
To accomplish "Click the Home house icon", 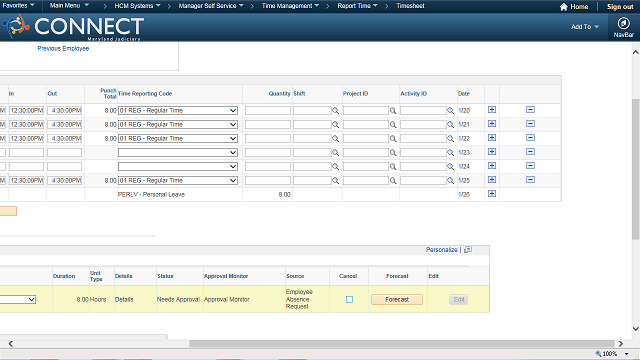I will tap(564, 7).
